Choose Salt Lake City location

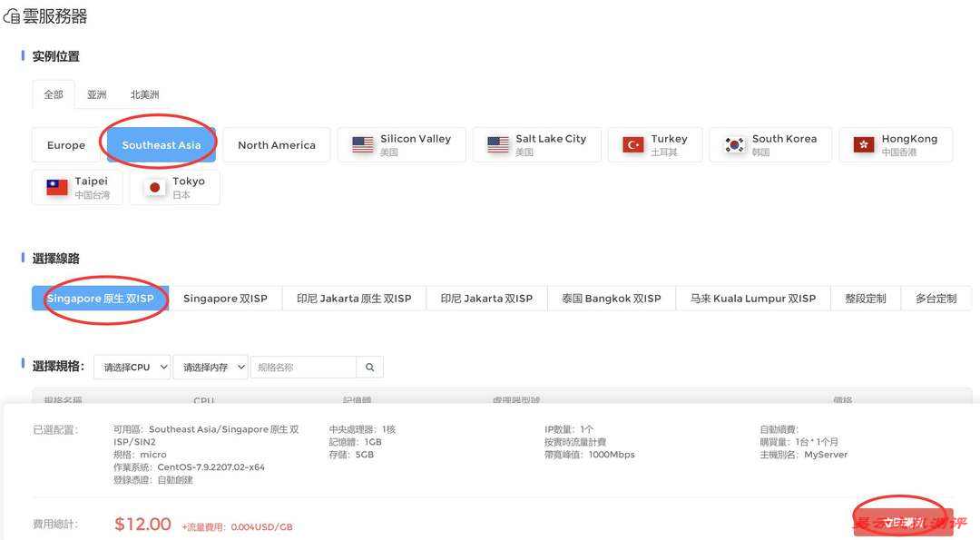[x=536, y=145]
